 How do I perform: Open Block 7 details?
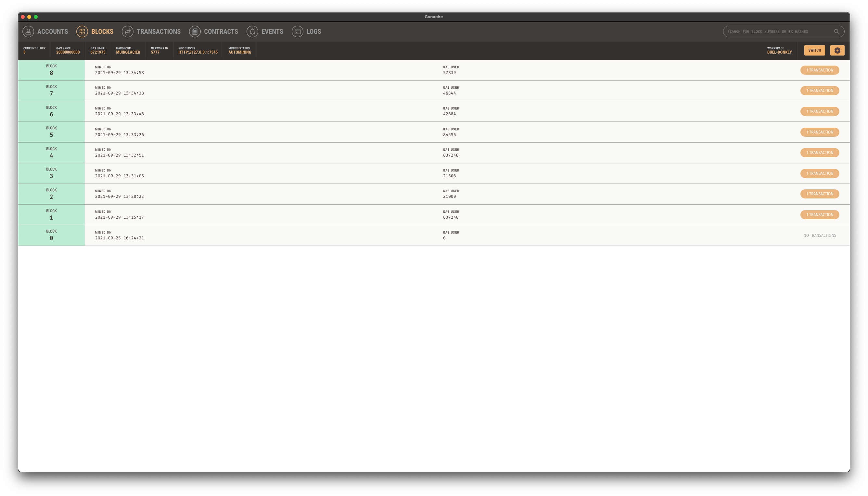[x=51, y=91]
